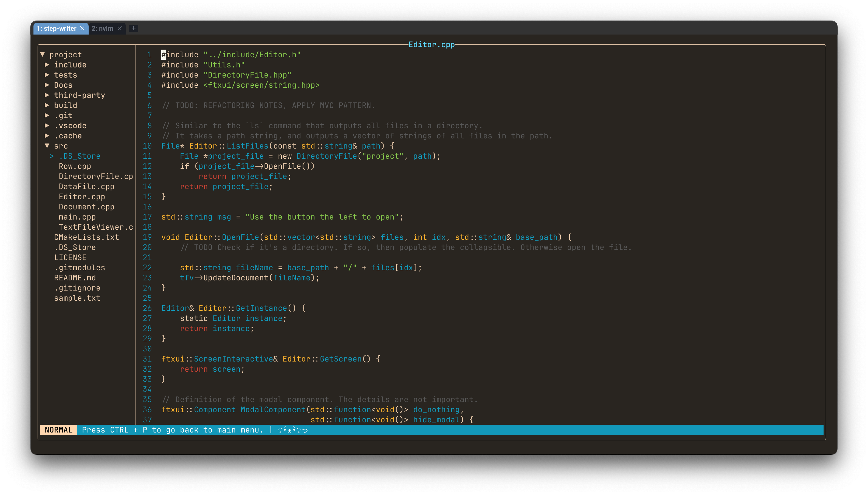868x495 pixels.
Task: Close the step-writer tab
Action: tap(82, 29)
